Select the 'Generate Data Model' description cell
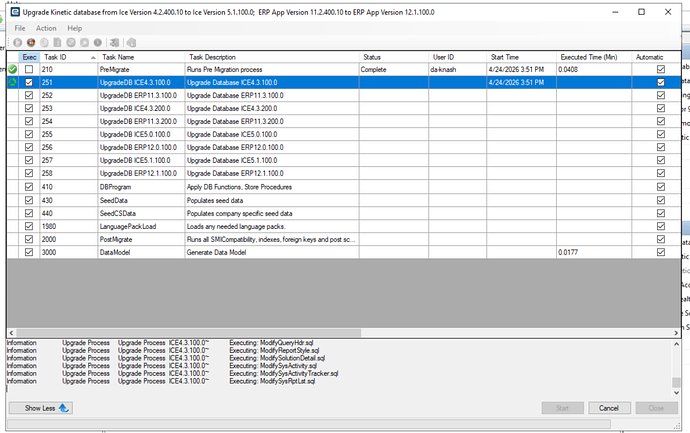The height and width of the screenshot is (433, 690). pyautogui.click(x=272, y=252)
